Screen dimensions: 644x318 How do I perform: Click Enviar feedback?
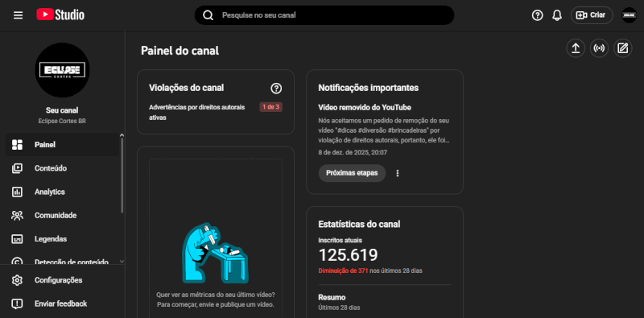coord(62,304)
